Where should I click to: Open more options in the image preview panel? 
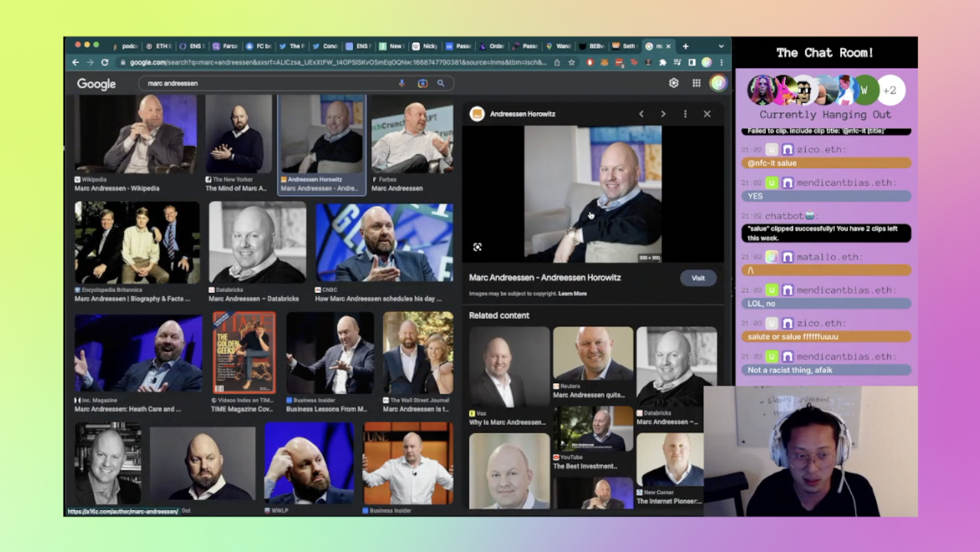[x=685, y=114]
